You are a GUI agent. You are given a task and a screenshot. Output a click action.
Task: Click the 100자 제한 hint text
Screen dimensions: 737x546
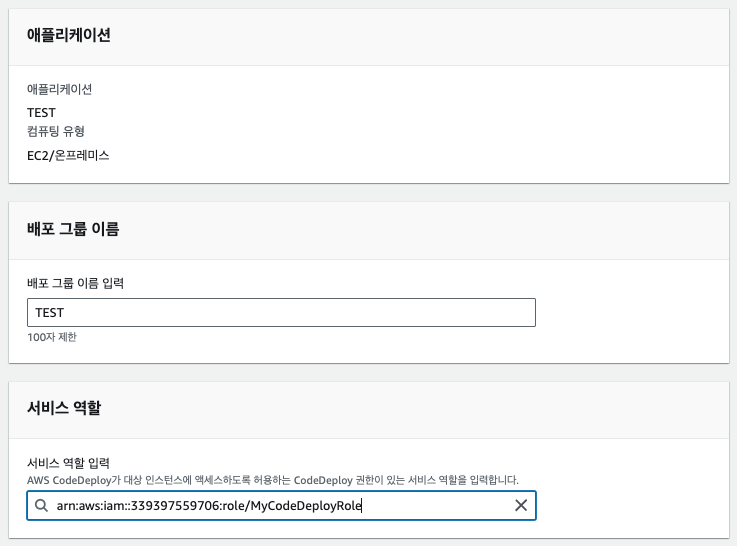[x=52, y=337]
